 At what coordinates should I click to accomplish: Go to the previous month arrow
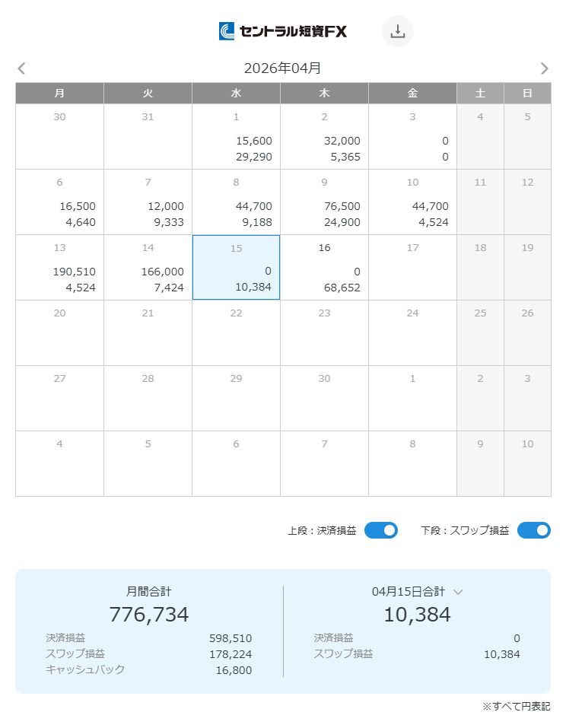click(21, 68)
